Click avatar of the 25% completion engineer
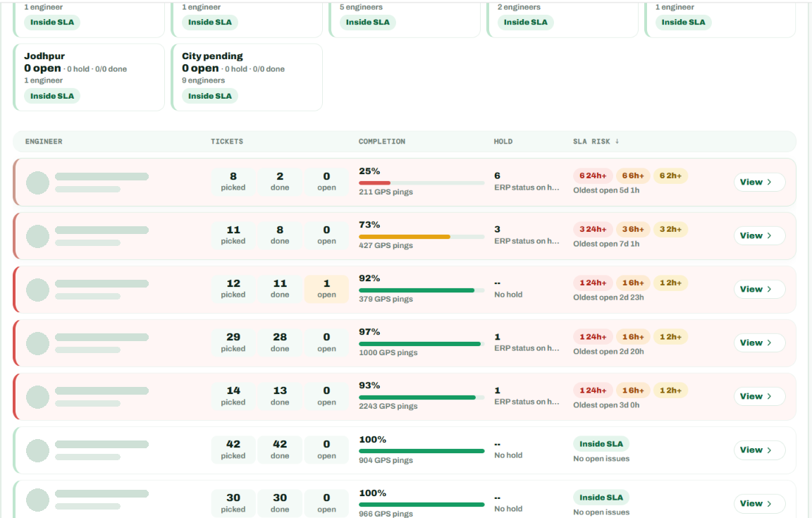 pos(38,183)
